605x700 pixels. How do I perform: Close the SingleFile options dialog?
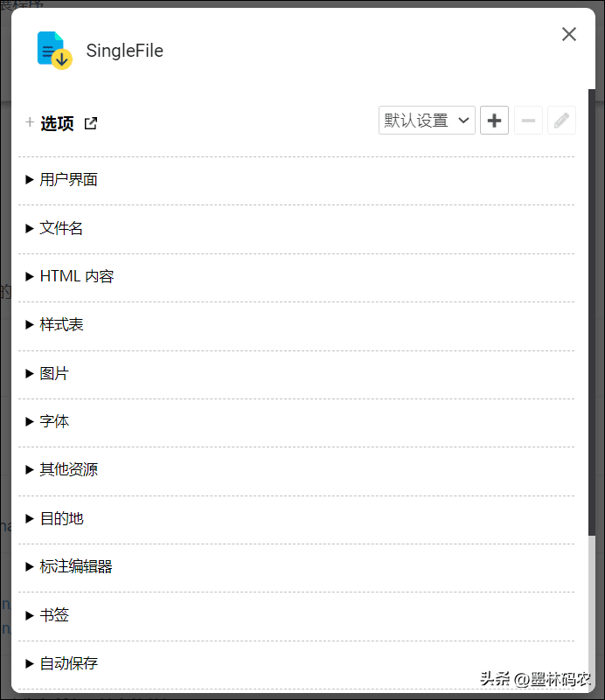(569, 34)
